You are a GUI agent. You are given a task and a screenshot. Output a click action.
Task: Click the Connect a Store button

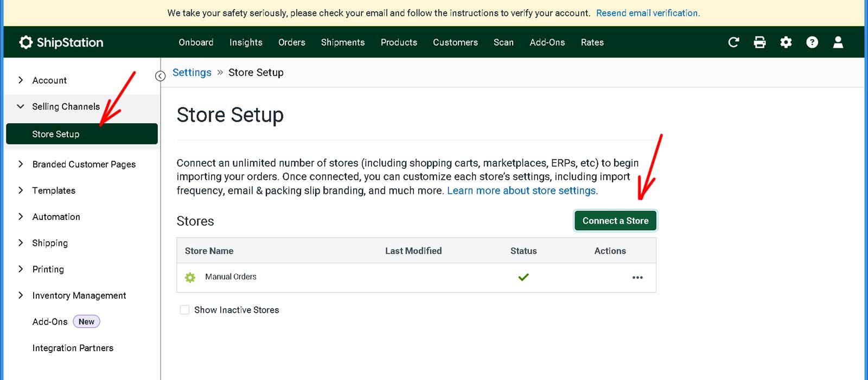[615, 221]
